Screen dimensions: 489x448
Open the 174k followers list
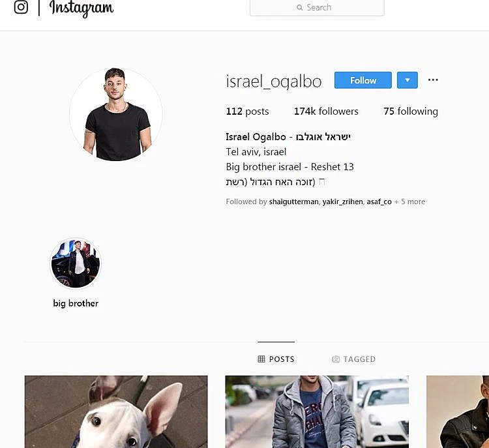(x=326, y=112)
